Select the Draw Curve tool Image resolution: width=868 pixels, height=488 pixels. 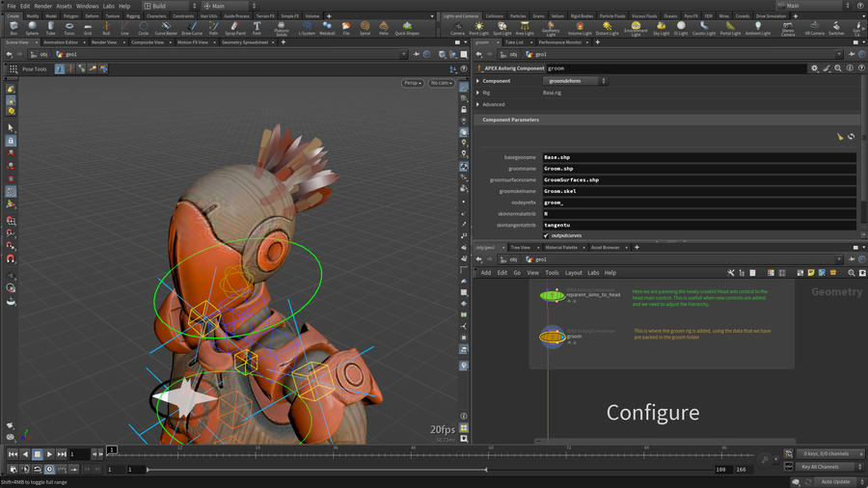(x=192, y=28)
